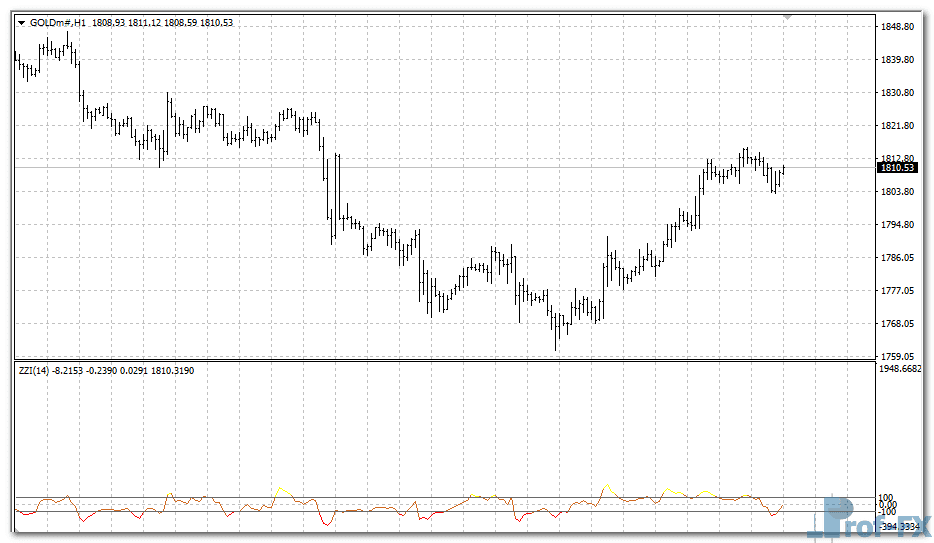
Task: Click the ZZI(14) indicator label
Action: [x=34, y=371]
